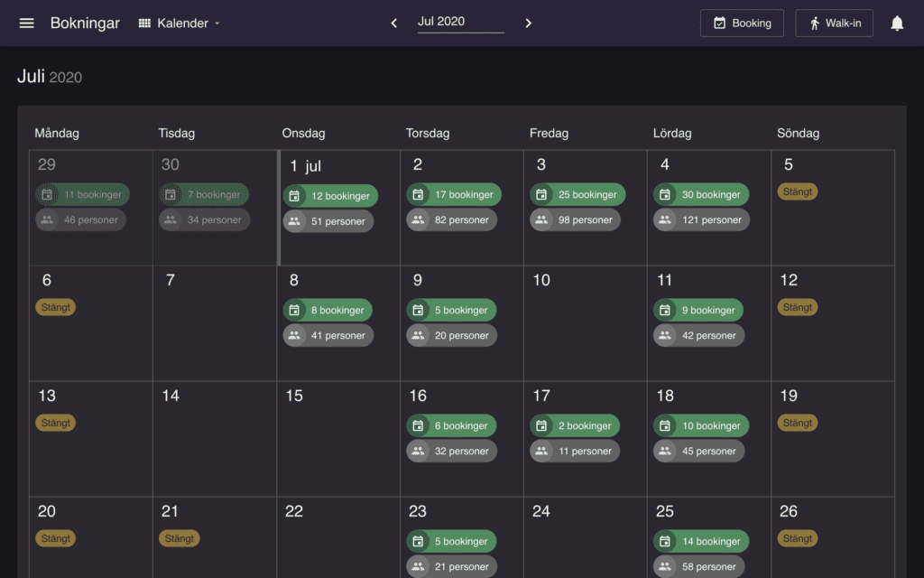Open the 5 bookinger chip on July 23

click(451, 541)
